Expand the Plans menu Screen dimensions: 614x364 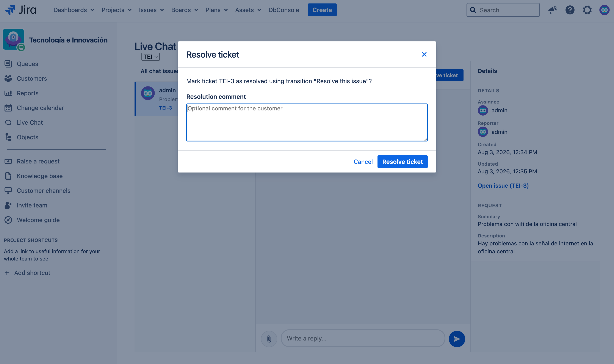coord(216,10)
